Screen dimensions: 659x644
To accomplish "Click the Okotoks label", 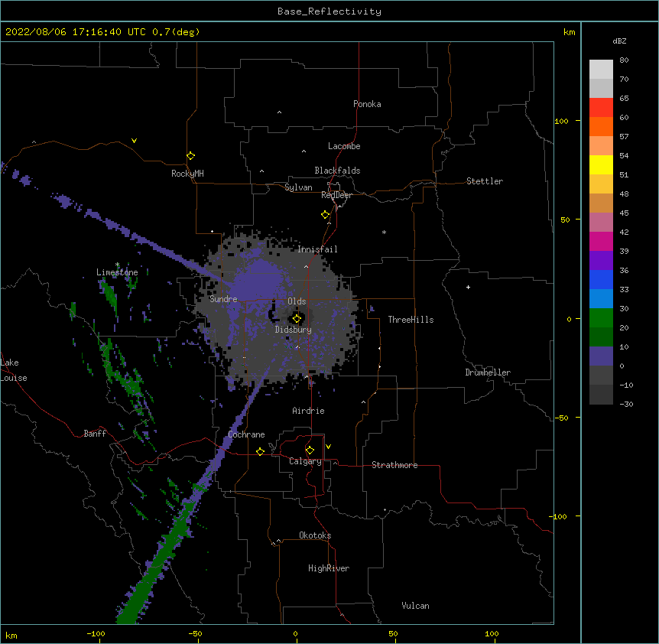I will pos(315,535).
